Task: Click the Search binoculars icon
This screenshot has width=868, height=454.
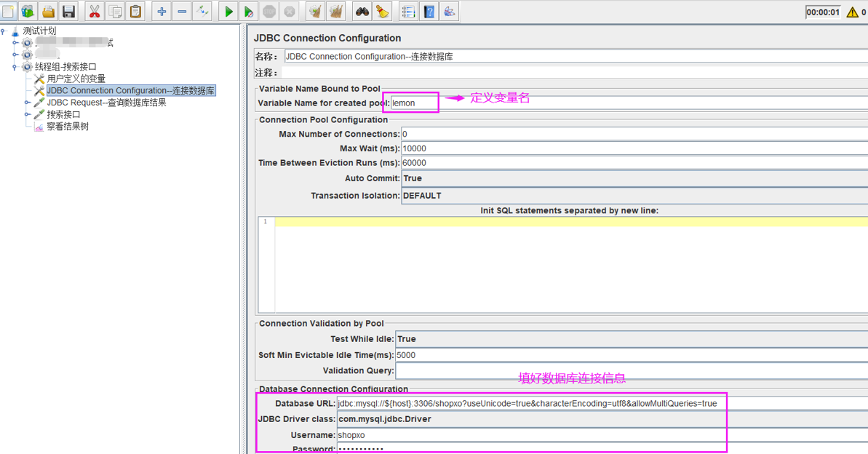Action: [362, 12]
